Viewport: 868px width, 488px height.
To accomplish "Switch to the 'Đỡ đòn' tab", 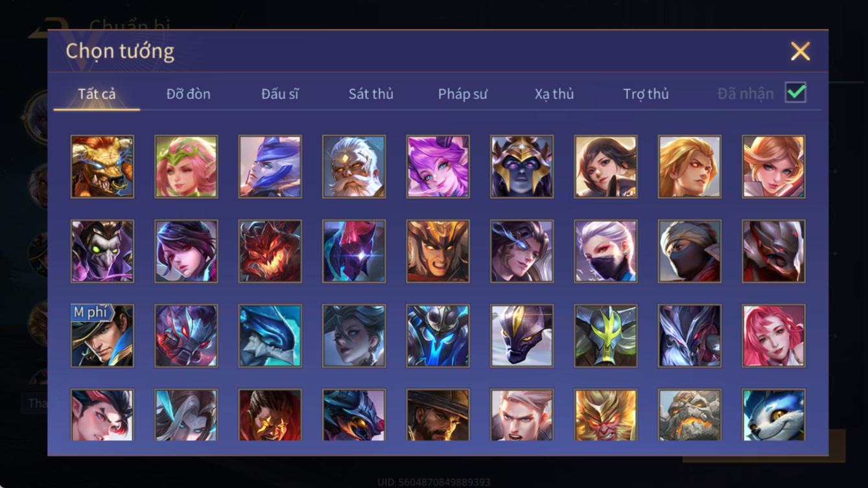I will pyautogui.click(x=189, y=94).
